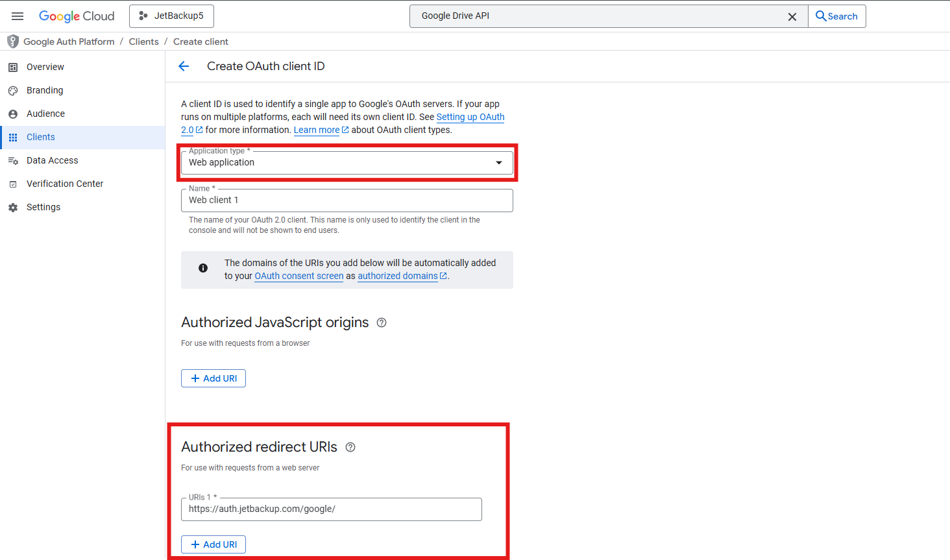Click help icon next to Authorized JavaScript origins
950x560 pixels.
point(382,323)
